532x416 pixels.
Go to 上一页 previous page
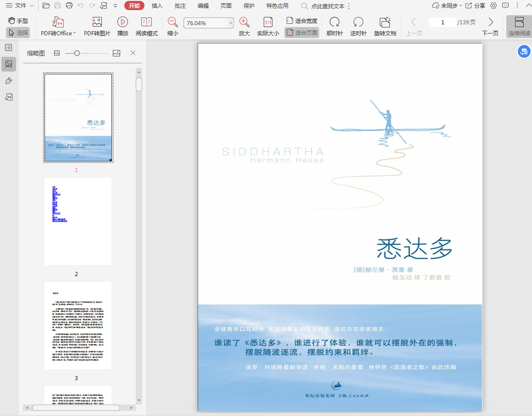coord(414,27)
